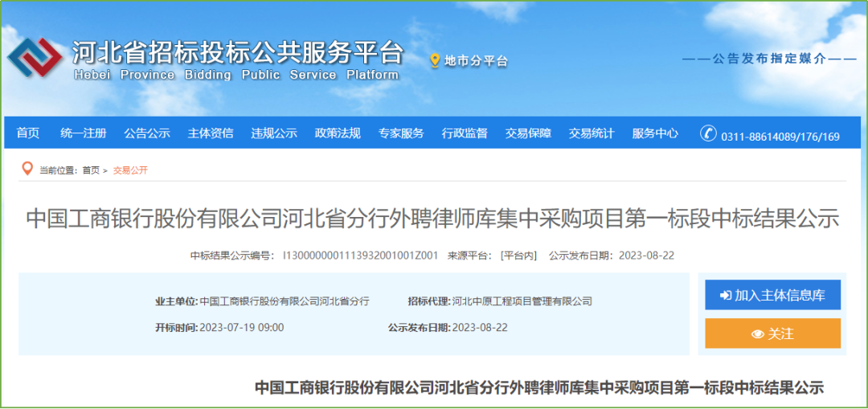Click the orange 关注 button
The image size is (868, 409).
[773, 333]
